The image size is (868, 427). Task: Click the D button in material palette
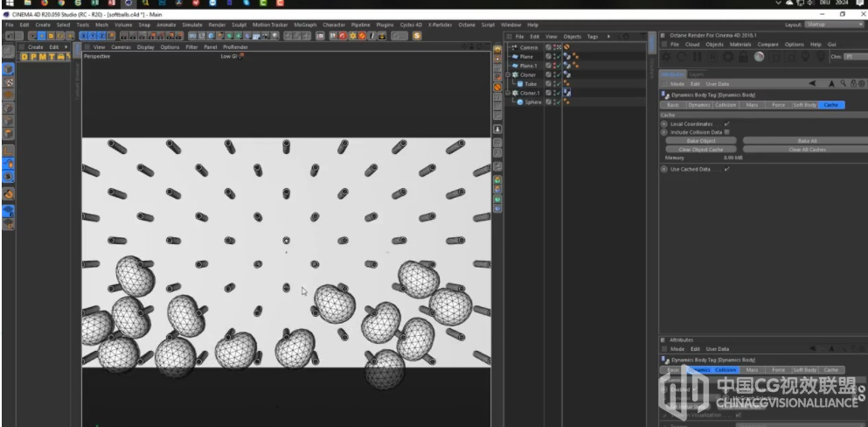pos(24,57)
